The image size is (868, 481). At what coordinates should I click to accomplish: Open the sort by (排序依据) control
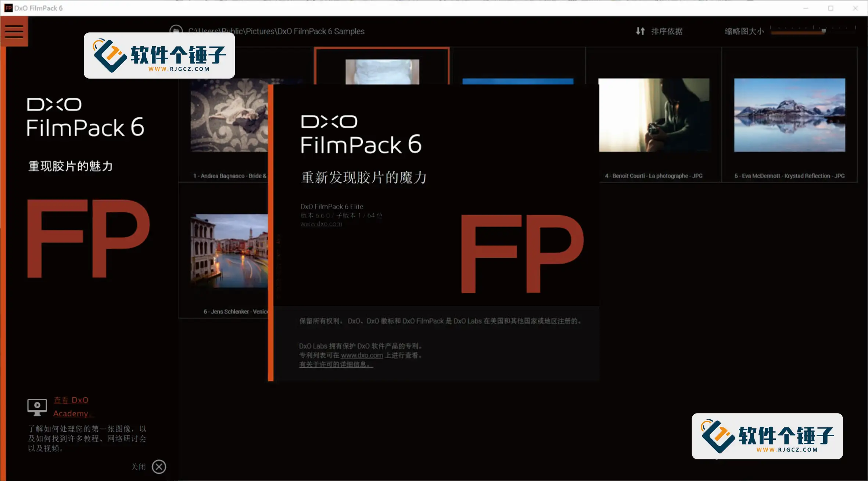[667, 31]
